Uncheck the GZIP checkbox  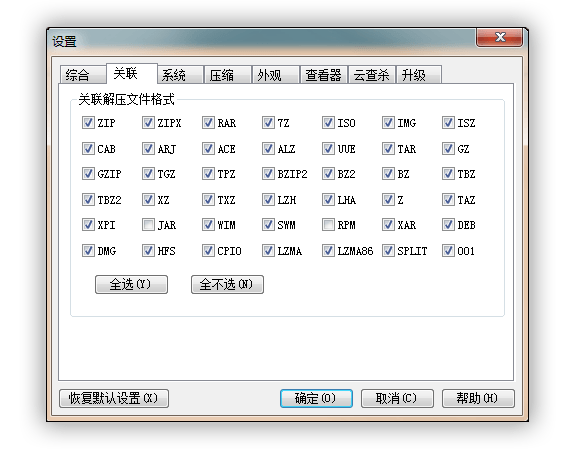(88, 174)
